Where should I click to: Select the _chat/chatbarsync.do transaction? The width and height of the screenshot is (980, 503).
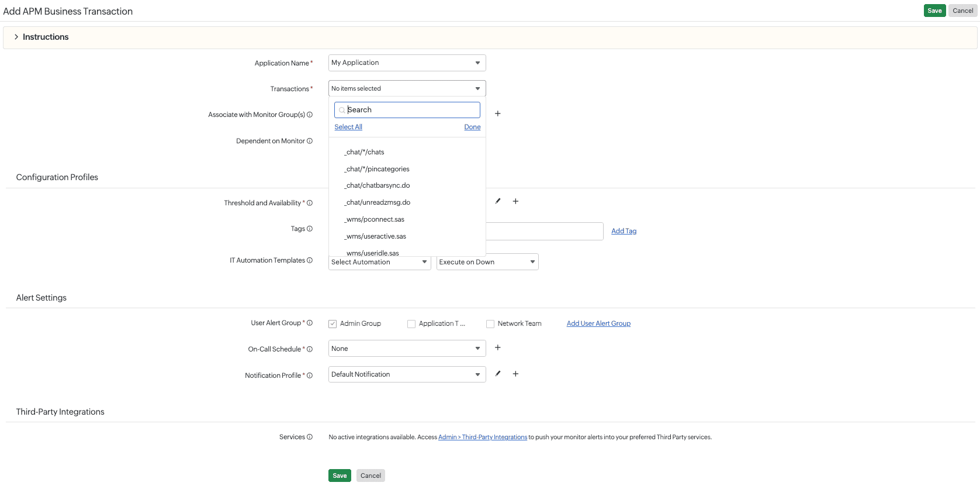click(x=378, y=185)
